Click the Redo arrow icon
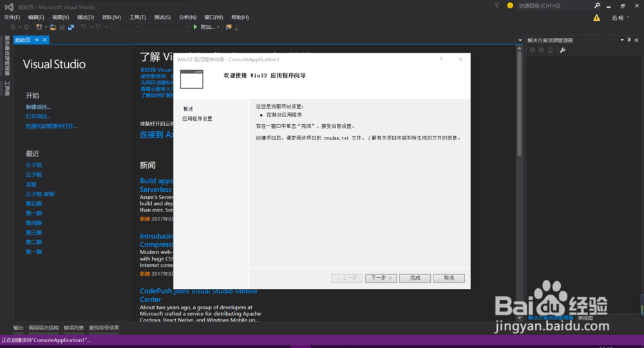This screenshot has height=348, width=644. pyautogui.click(x=98, y=27)
